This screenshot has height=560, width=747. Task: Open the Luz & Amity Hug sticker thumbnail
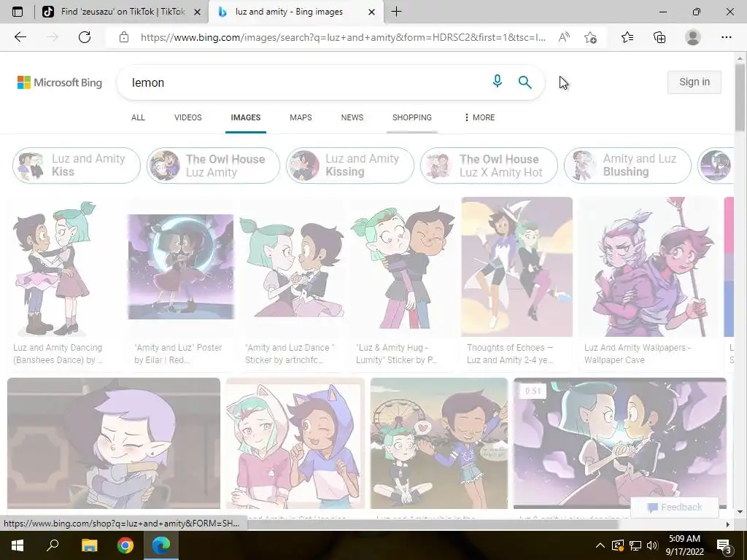tap(403, 267)
